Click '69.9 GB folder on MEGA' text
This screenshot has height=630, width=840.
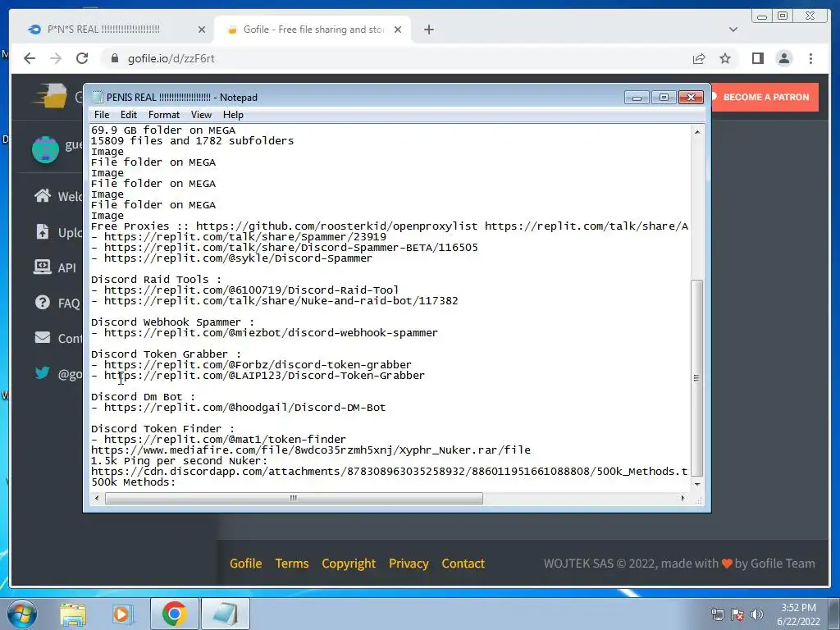click(163, 130)
